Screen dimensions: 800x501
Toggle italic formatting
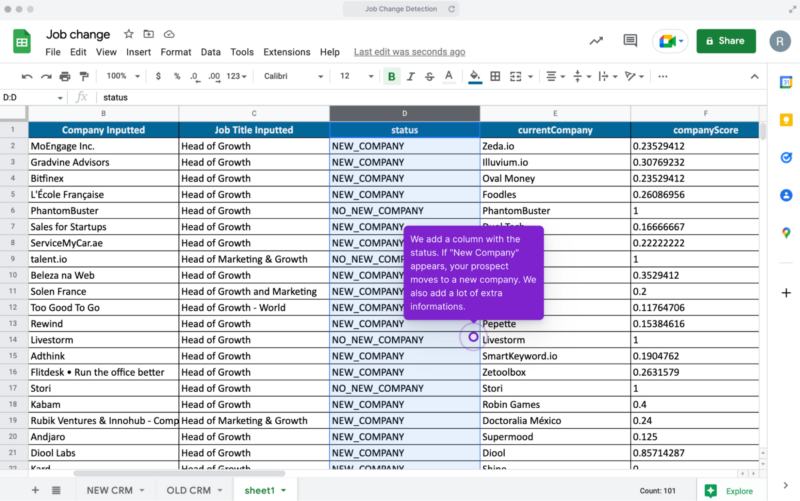pos(410,77)
